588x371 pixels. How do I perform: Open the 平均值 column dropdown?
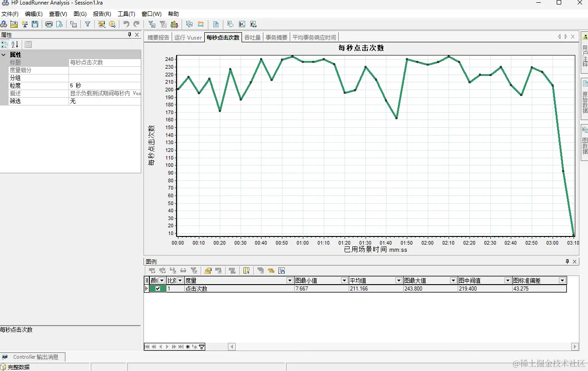(x=399, y=281)
